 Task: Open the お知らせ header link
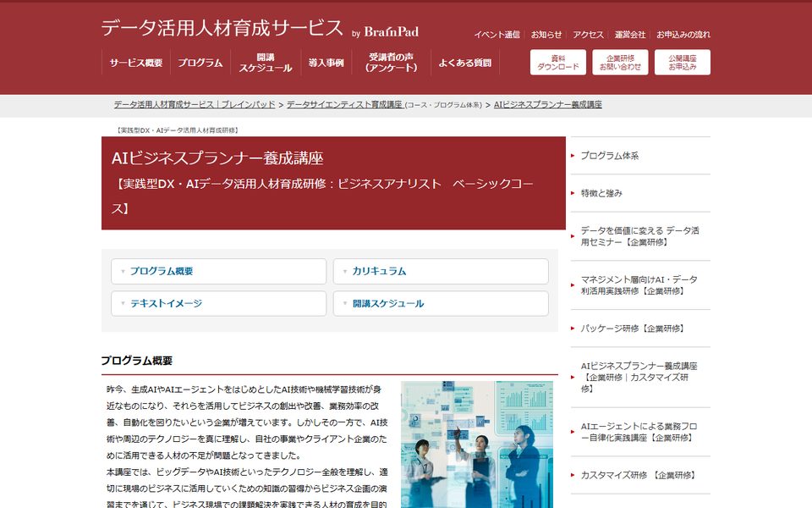click(546, 35)
